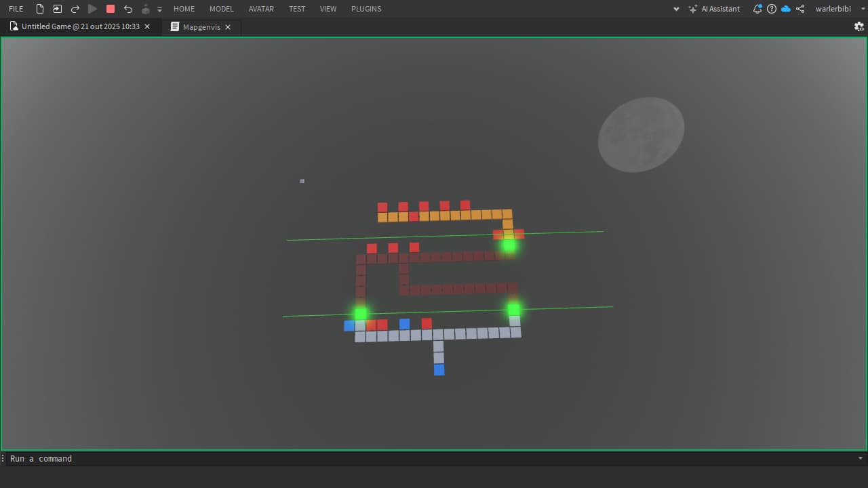
Task: Share the game via share icon
Action: click(x=800, y=9)
